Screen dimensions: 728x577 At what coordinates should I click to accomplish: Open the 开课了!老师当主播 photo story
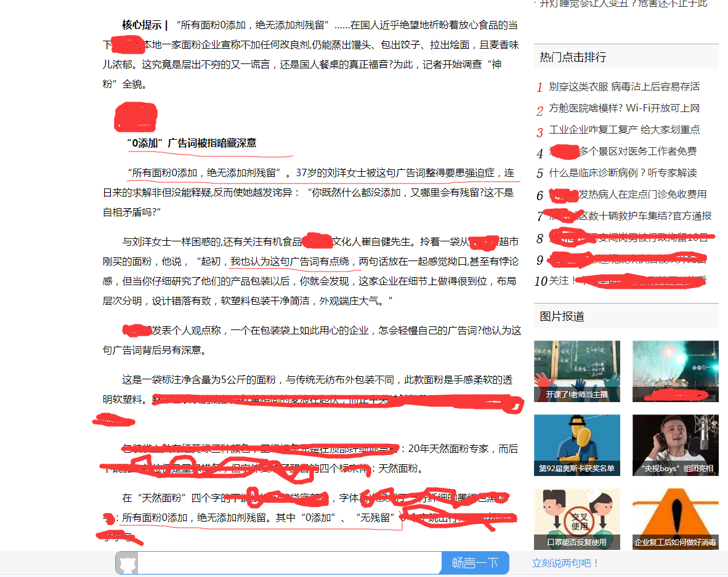pyautogui.click(x=576, y=371)
